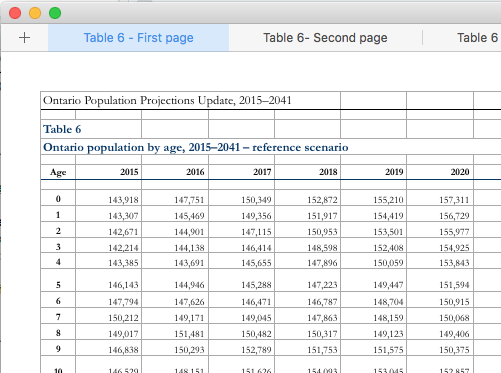Select cell 152,408 in the age 3 row
This screenshot has height=373, width=501.
(373, 246)
